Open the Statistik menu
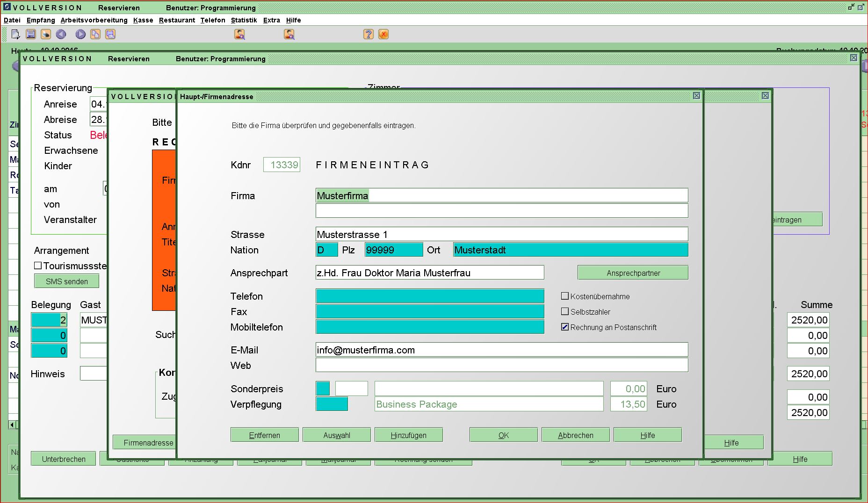 [244, 20]
